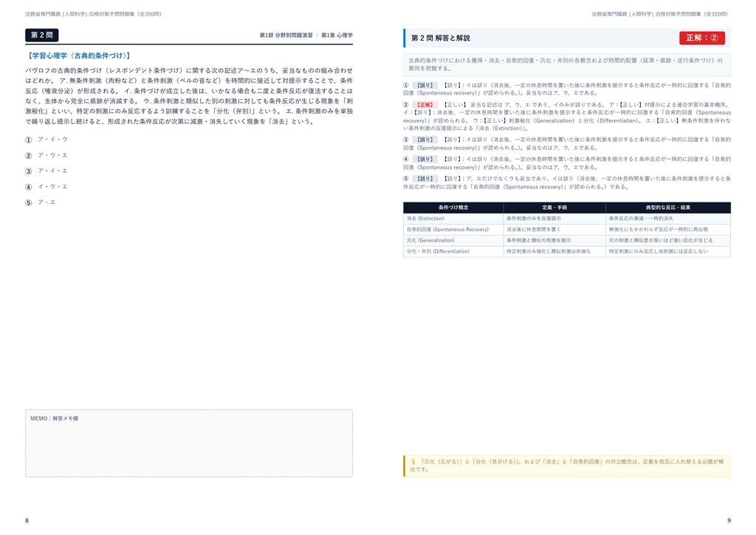Click the 分化・弁別 (Differentiation) table cell
Viewport: 756px width, 535px height.
click(453, 251)
